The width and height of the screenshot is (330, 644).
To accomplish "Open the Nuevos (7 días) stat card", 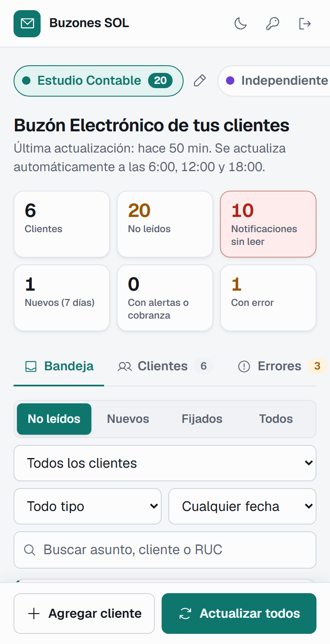I will 62,298.
